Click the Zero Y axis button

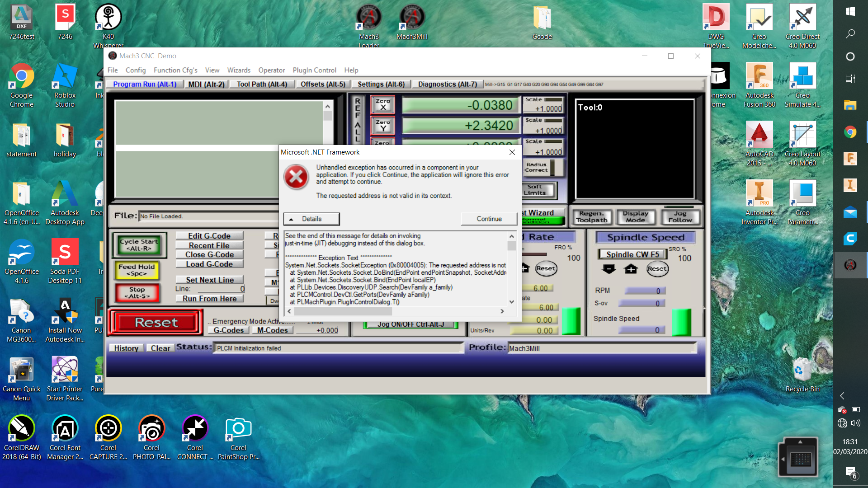point(382,126)
